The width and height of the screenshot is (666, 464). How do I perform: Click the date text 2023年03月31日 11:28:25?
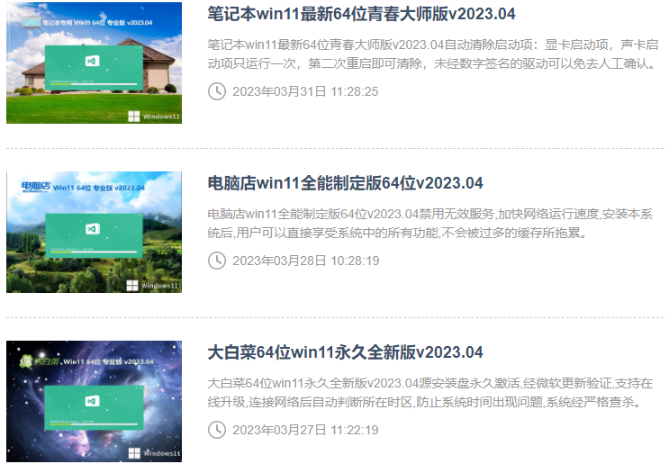point(305,92)
